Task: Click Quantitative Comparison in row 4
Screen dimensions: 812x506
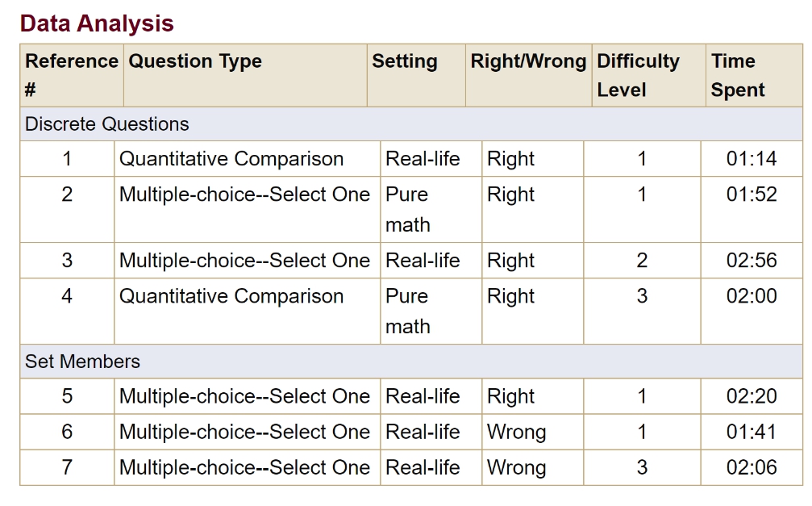Action: (231, 296)
